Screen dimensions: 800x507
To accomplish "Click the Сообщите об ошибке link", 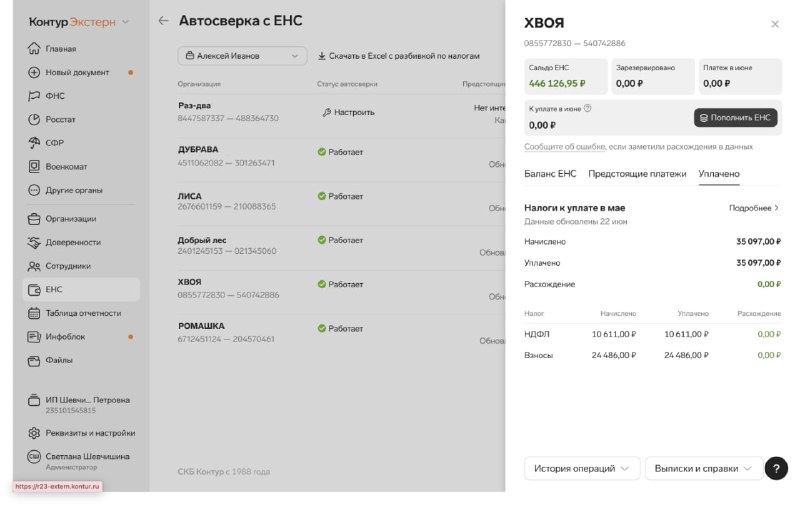I will click(565, 147).
